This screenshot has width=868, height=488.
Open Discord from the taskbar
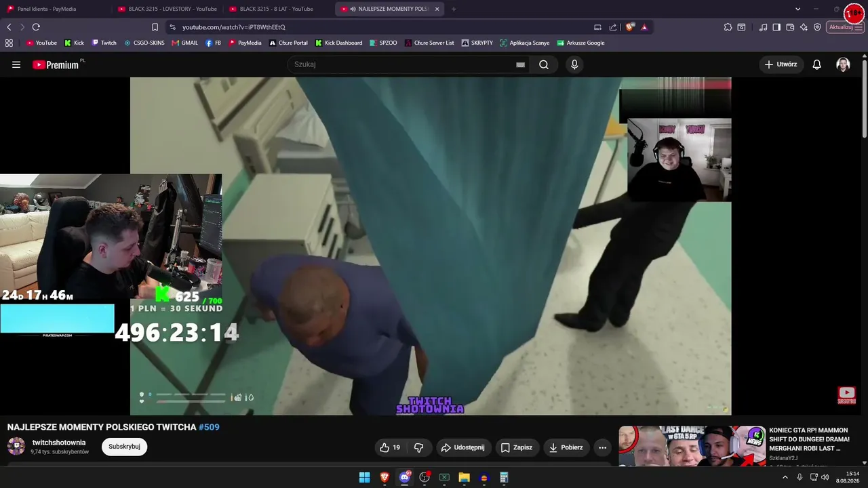click(405, 478)
